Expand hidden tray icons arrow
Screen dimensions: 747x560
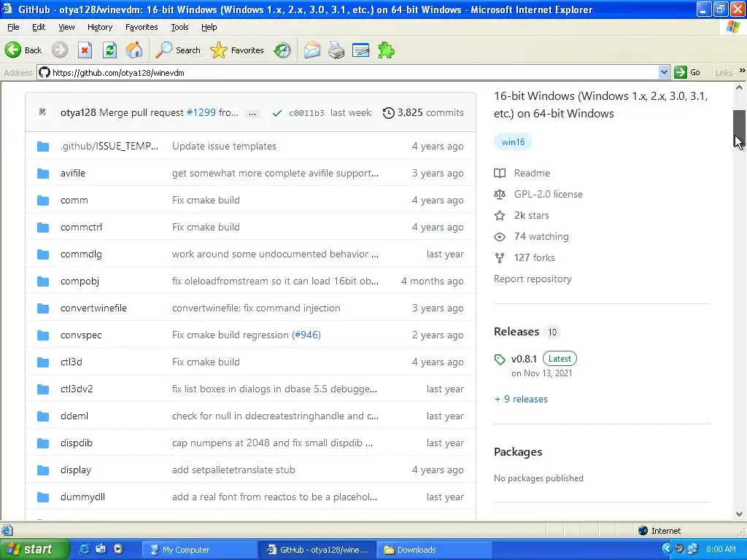coord(667,549)
